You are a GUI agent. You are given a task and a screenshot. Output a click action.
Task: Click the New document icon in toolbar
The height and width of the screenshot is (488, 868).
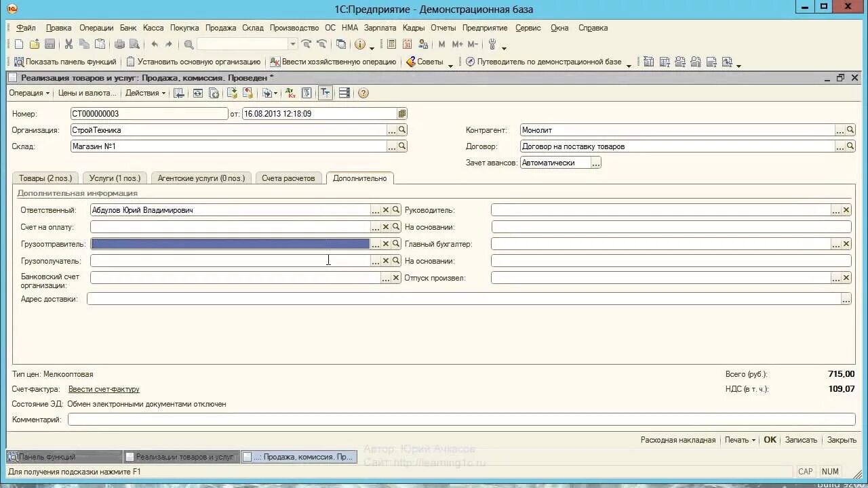19,44
